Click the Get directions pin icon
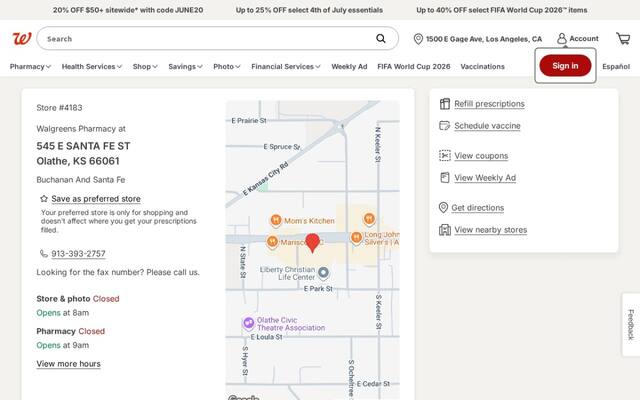 pyautogui.click(x=443, y=207)
